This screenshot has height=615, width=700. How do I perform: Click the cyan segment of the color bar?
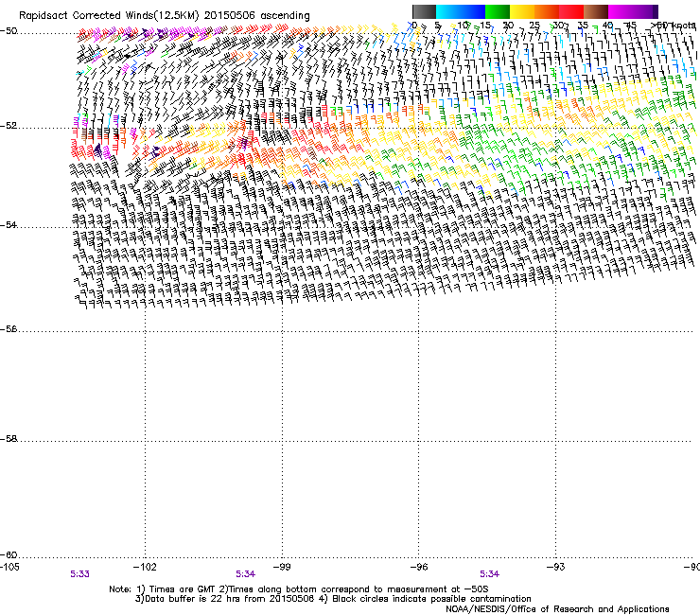[x=448, y=11]
